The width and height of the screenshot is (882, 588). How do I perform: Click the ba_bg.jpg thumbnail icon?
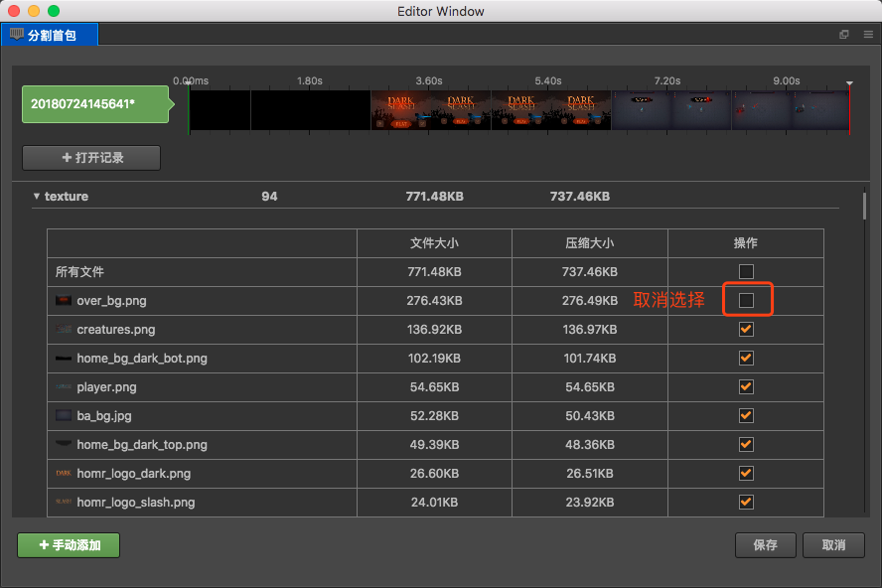[x=64, y=416]
